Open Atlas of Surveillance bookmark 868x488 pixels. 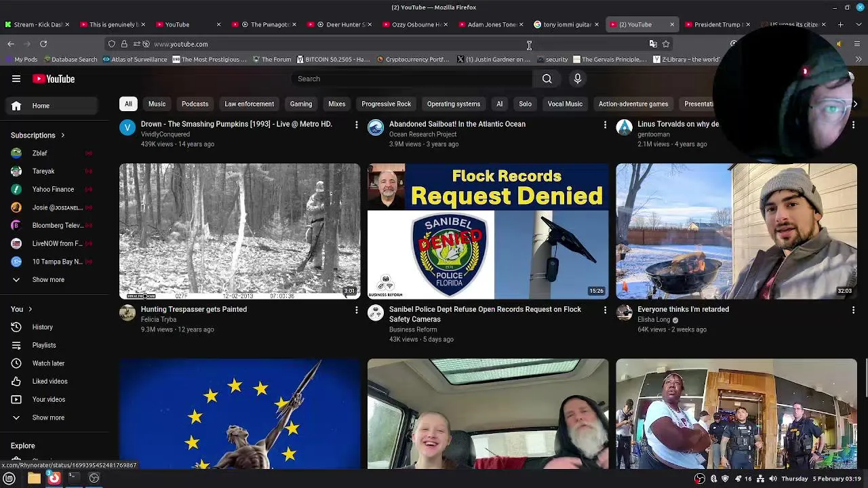[134, 60]
